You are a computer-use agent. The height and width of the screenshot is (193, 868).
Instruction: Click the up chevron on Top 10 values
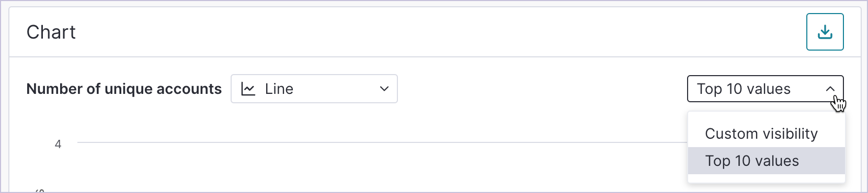830,89
